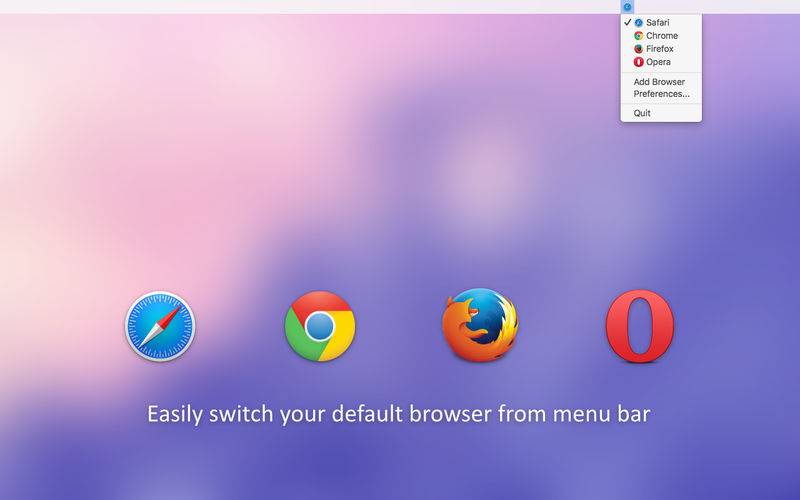This screenshot has width=800, height=500.
Task: Click small Opera icon in the dropdown menu
Action: pyautogui.click(x=639, y=62)
